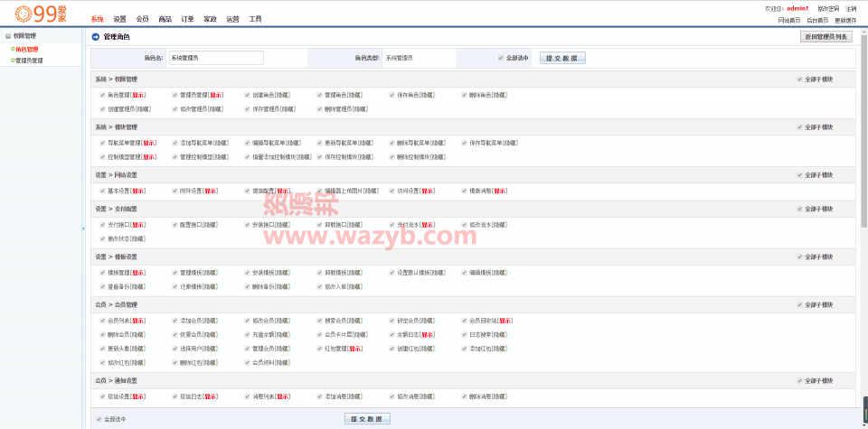Viewport: 868px width, 429px height.
Task: Open the 商品 top menu
Action: 165,19
